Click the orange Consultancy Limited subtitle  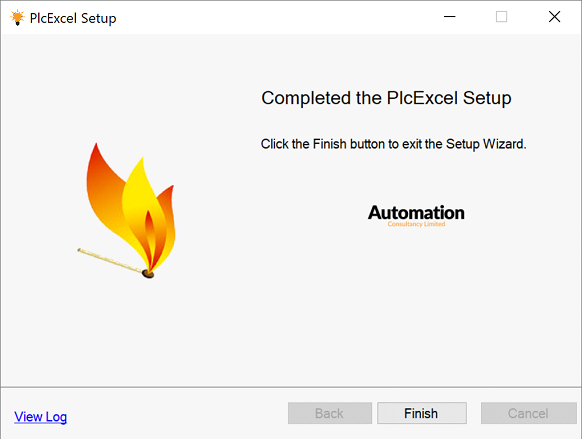click(416, 224)
